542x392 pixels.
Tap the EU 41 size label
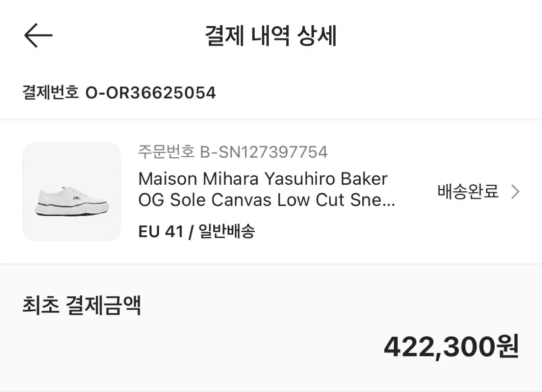point(161,231)
